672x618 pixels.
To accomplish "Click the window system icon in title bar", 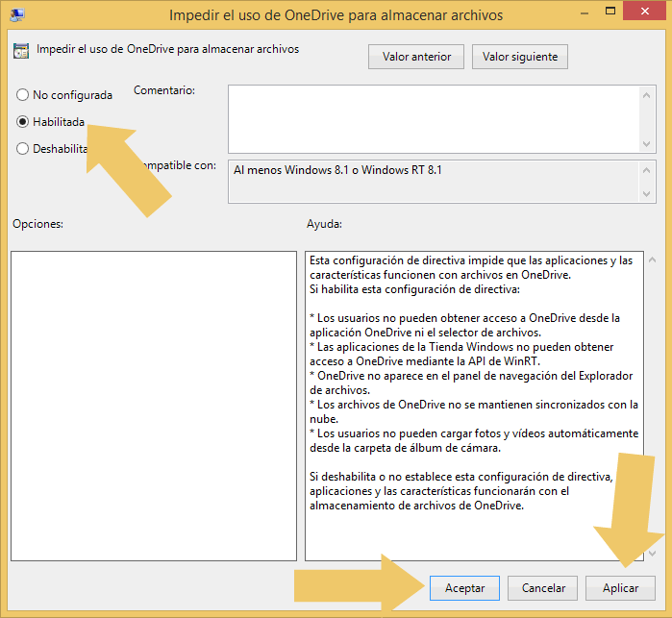I will click(x=15, y=15).
